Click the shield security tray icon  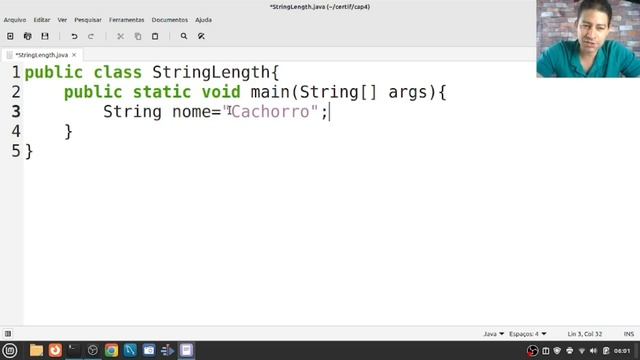557,351
